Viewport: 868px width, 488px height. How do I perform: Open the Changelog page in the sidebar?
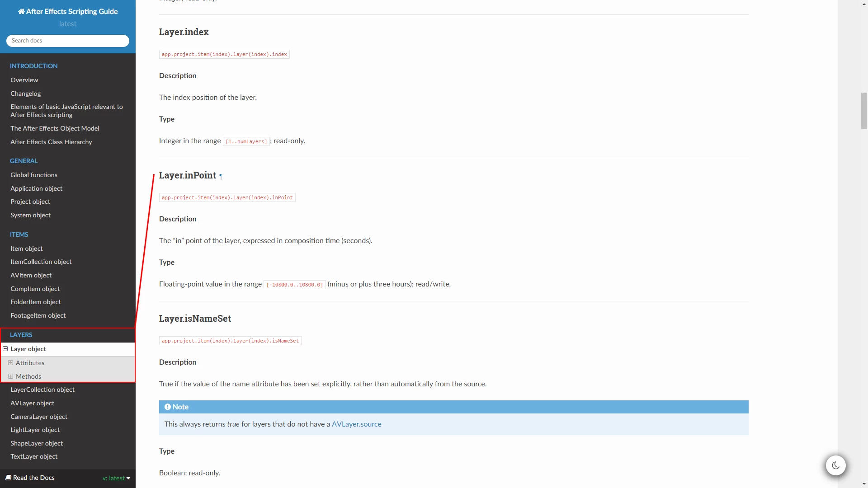pos(26,94)
